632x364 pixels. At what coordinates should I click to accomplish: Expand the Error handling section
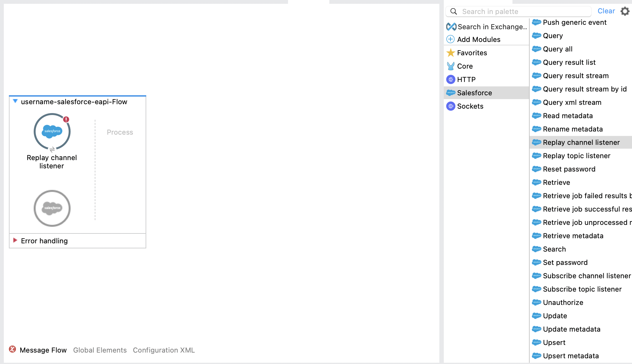pyautogui.click(x=15, y=240)
